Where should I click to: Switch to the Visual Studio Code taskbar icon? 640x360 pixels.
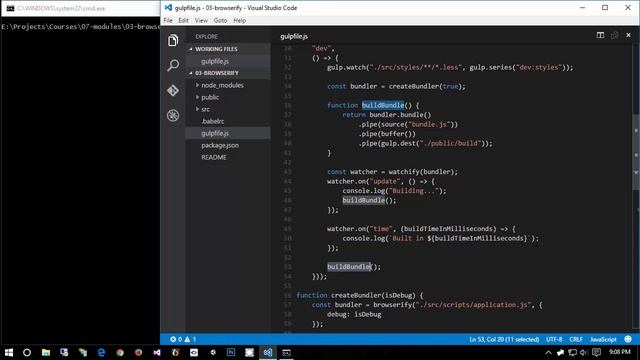click(268, 352)
